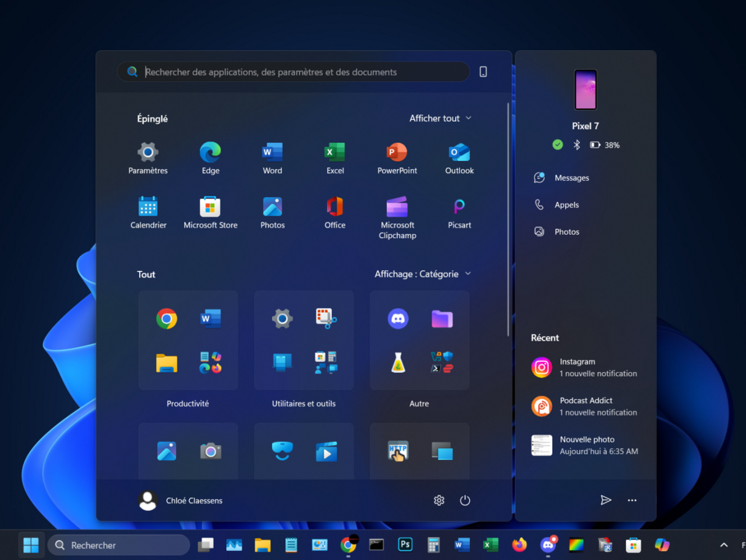
Task: Expand the Autre group's more apps cluster
Action: tap(442, 363)
